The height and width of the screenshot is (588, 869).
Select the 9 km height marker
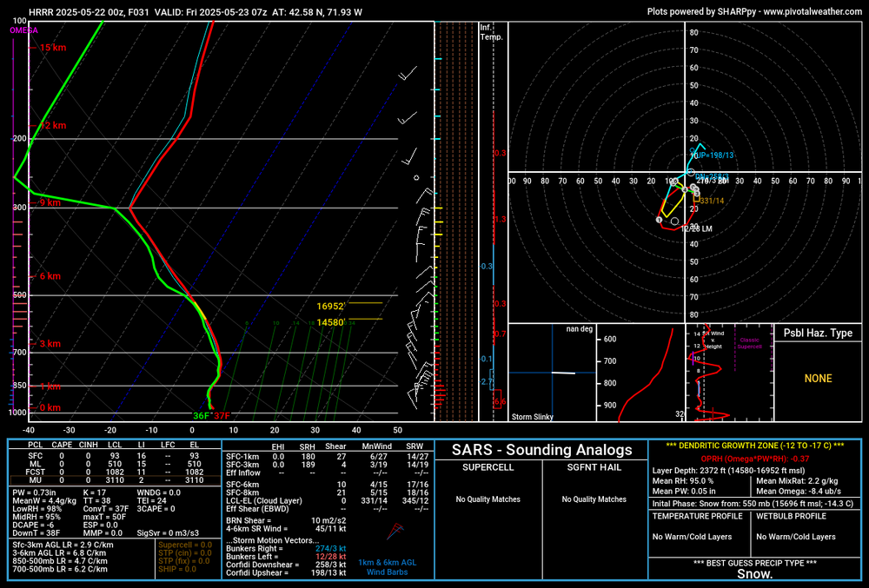[x=50, y=202]
